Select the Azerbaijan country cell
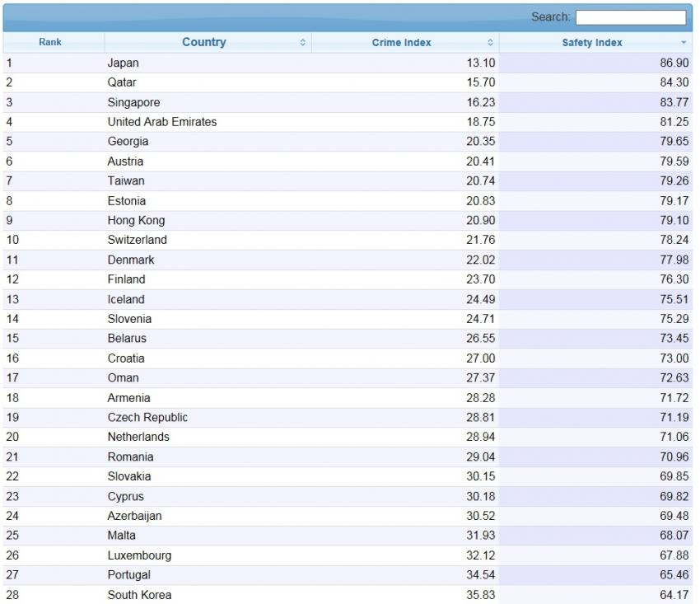700x604 pixels. tap(208, 516)
